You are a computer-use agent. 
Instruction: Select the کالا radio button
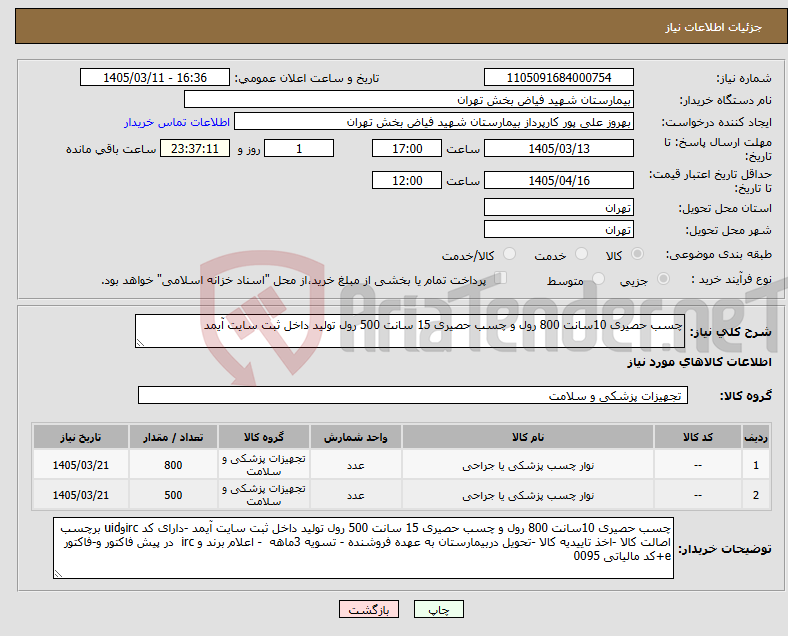pyautogui.click(x=637, y=254)
